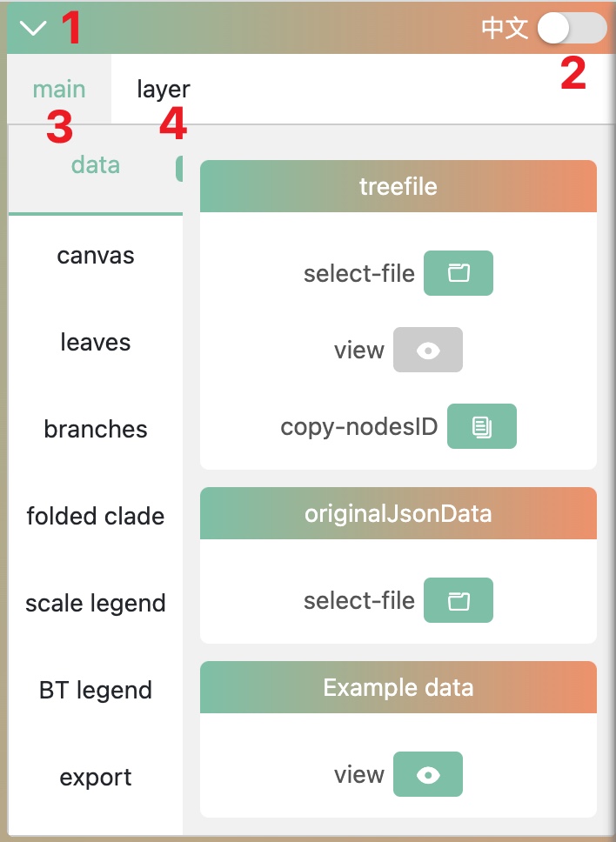Go to the BT legend section
616x842 pixels.
[x=96, y=690]
